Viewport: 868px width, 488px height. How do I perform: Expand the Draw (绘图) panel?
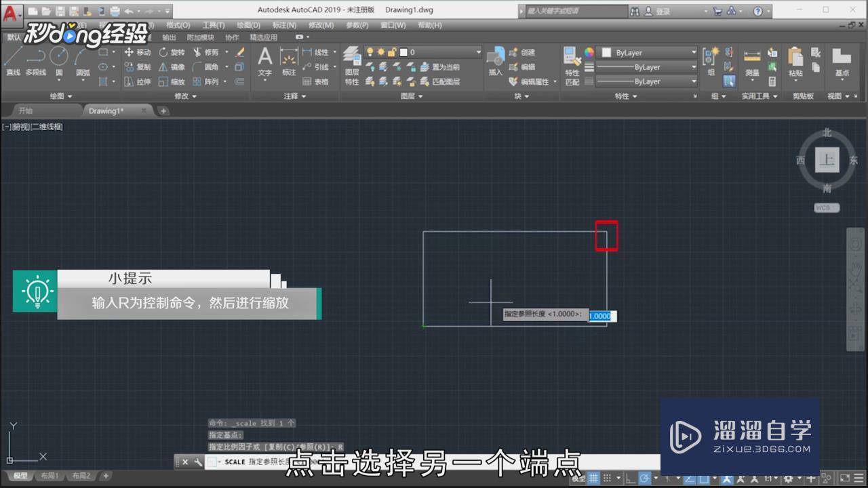pyautogui.click(x=60, y=96)
